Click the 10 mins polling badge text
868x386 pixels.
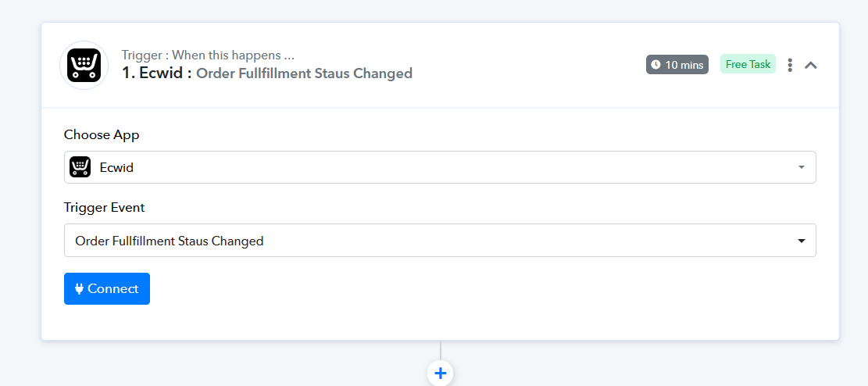(x=684, y=65)
